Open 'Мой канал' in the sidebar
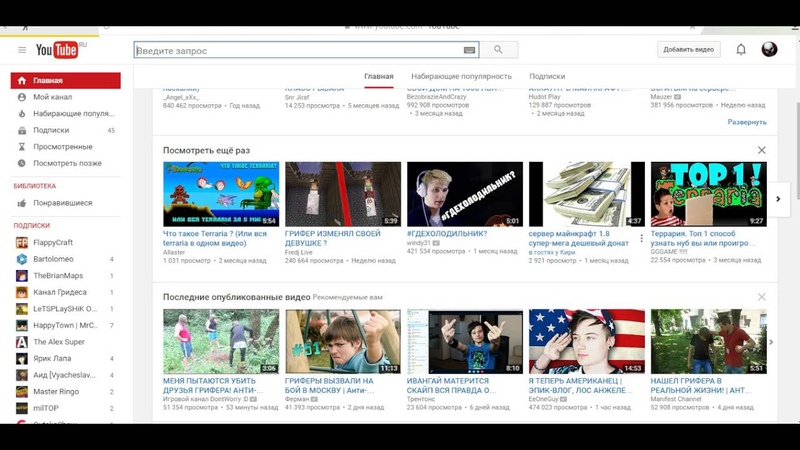Viewport: 800px width, 450px height. [52, 97]
